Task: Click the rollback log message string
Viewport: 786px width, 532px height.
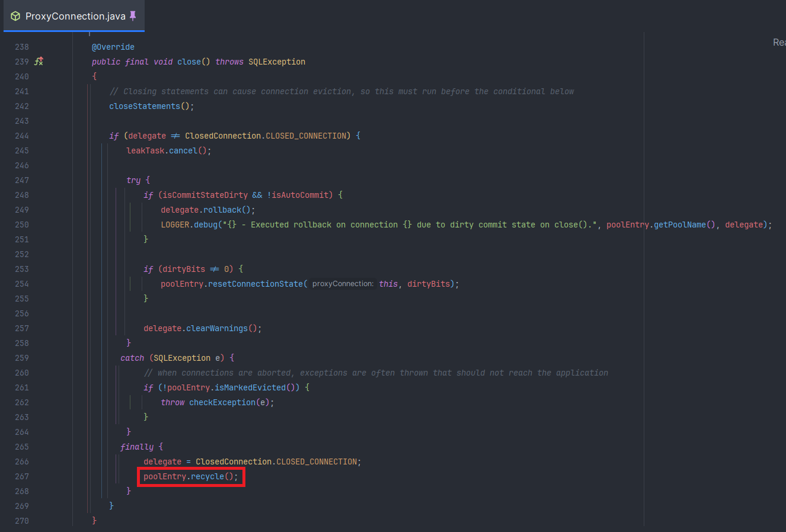Action: click(x=410, y=225)
